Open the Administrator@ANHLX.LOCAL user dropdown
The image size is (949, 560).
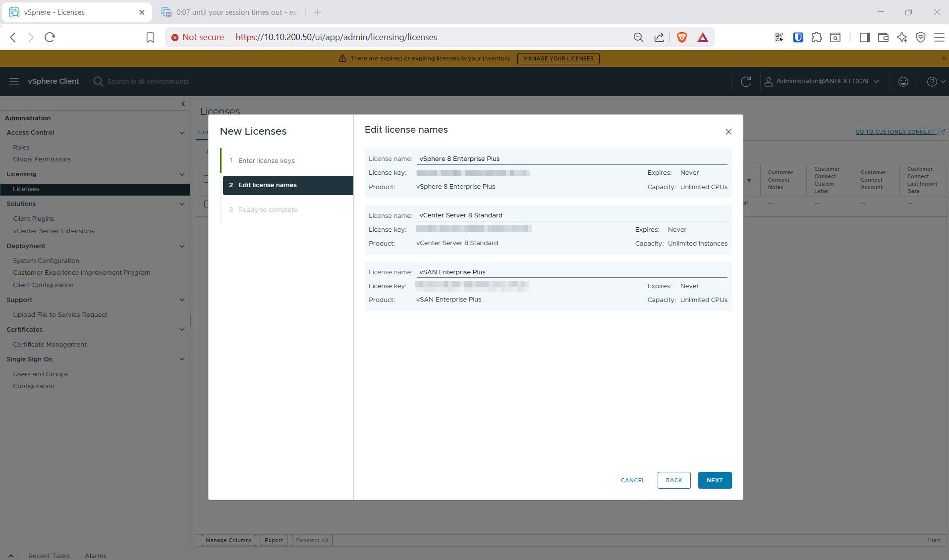point(822,81)
